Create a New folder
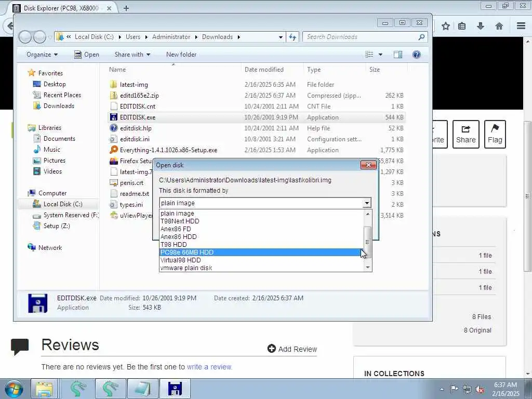532x399 pixels. [x=181, y=55]
